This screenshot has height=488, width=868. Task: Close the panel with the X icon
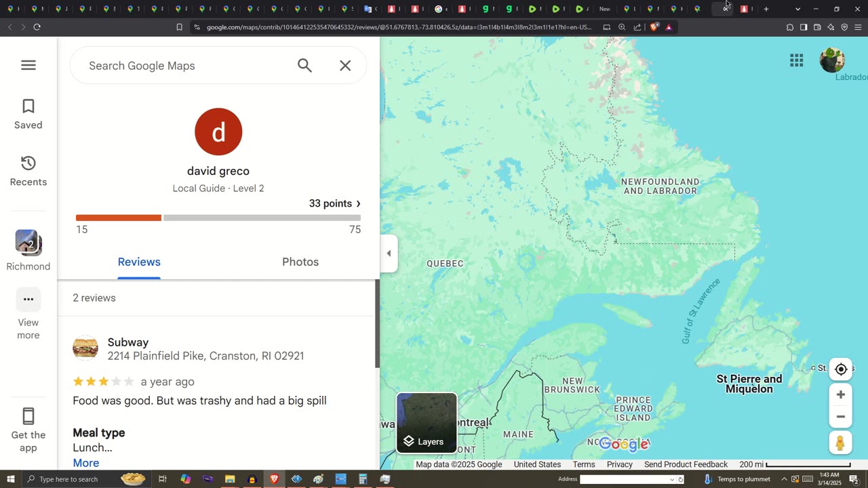345,66
